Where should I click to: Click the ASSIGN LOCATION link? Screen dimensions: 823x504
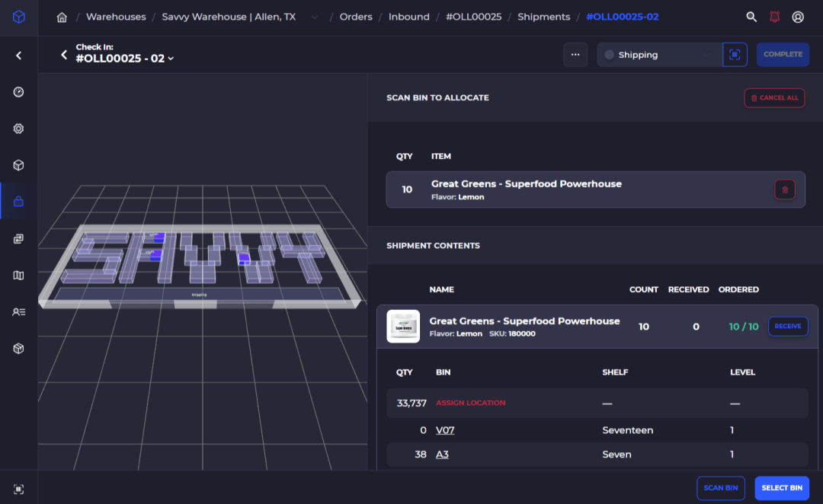[471, 403]
